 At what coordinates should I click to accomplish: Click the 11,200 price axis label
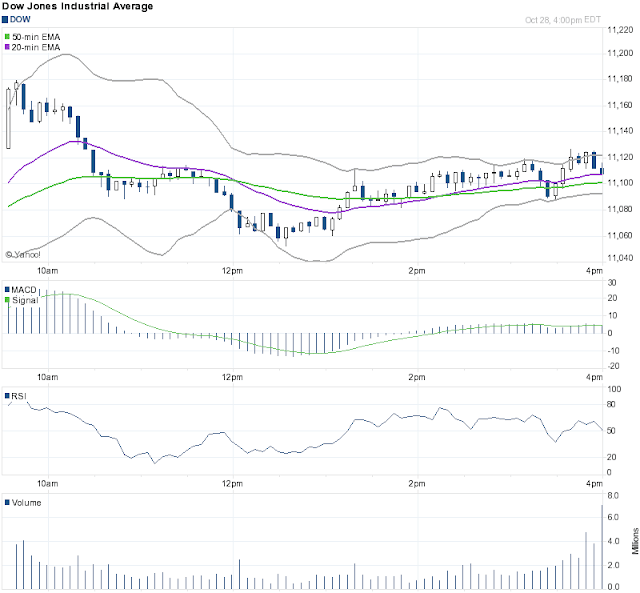tap(620, 53)
